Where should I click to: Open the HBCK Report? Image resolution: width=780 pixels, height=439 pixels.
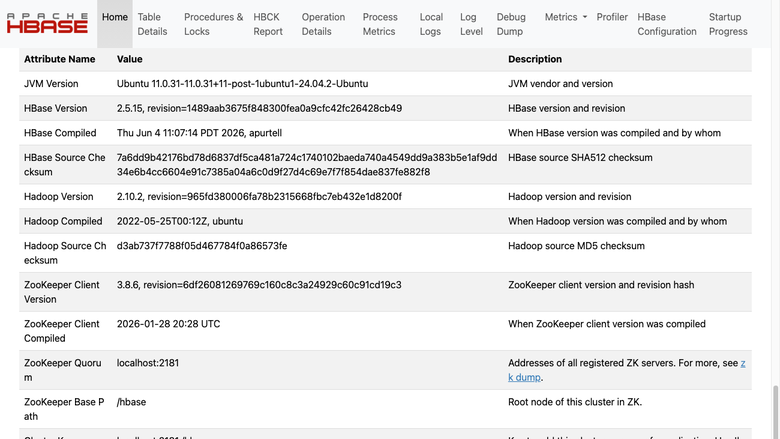[268, 24]
